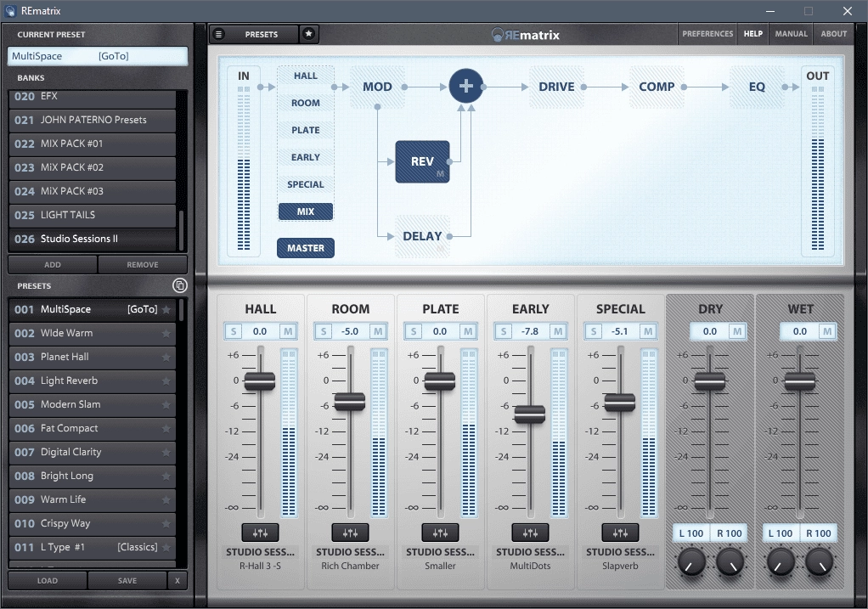Favorite the Modern Slam preset star

pyautogui.click(x=166, y=404)
